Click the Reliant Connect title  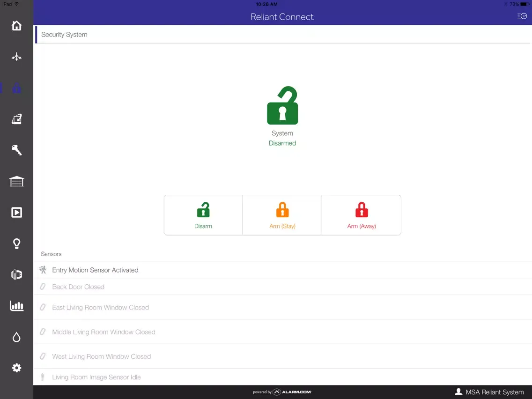(x=282, y=17)
